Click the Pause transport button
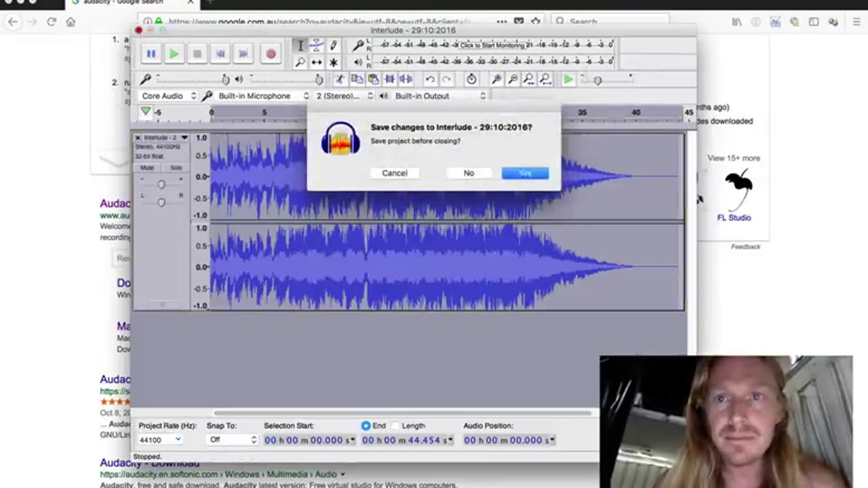 pos(151,54)
